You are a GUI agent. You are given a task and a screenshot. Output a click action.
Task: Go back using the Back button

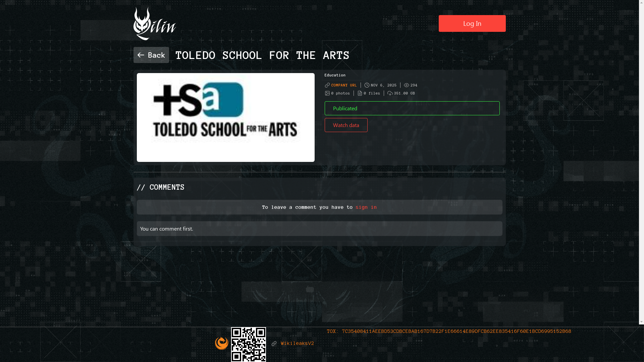151,55
